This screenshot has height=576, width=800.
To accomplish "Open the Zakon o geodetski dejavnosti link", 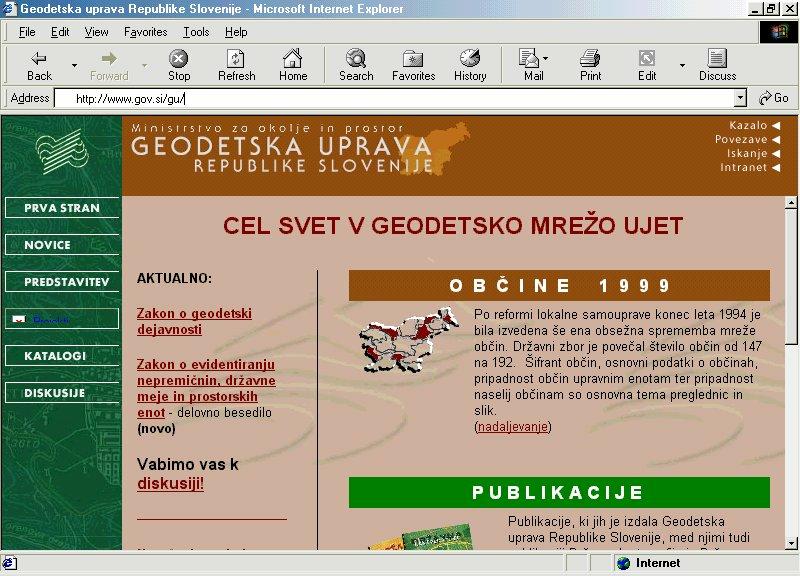I will tap(194, 321).
